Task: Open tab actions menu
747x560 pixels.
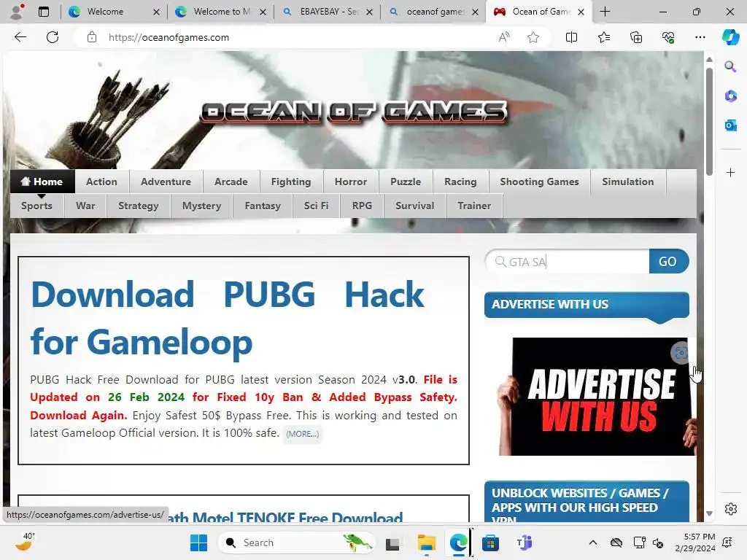Action: [x=43, y=12]
